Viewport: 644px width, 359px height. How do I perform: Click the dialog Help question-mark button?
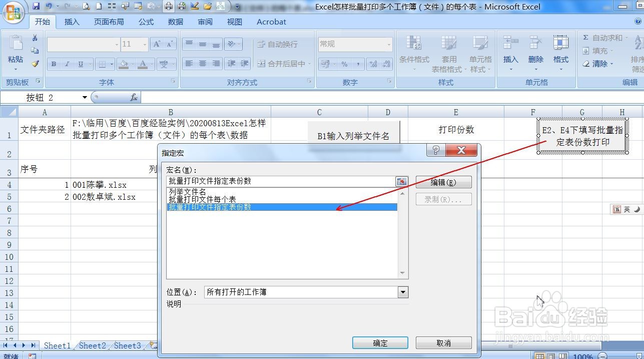click(436, 150)
